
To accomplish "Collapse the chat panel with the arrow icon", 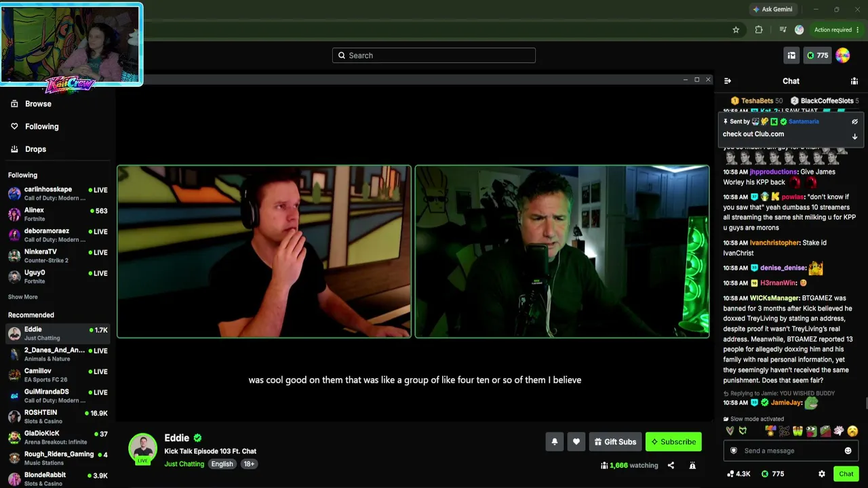I will [x=728, y=81].
